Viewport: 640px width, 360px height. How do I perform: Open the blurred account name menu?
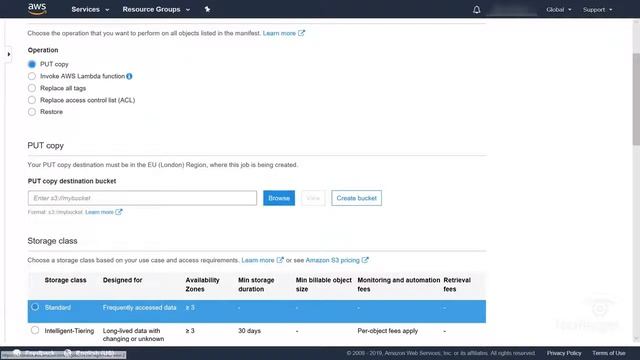coord(513,9)
